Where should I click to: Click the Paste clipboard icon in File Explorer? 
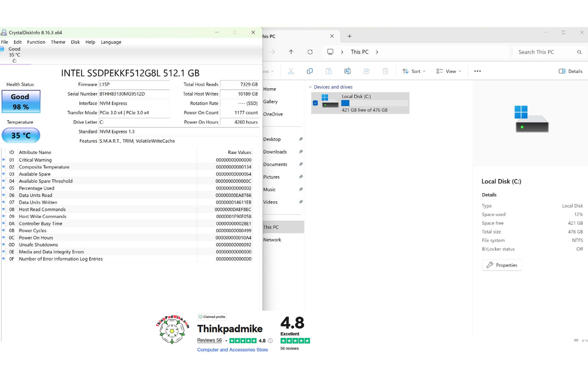328,71
